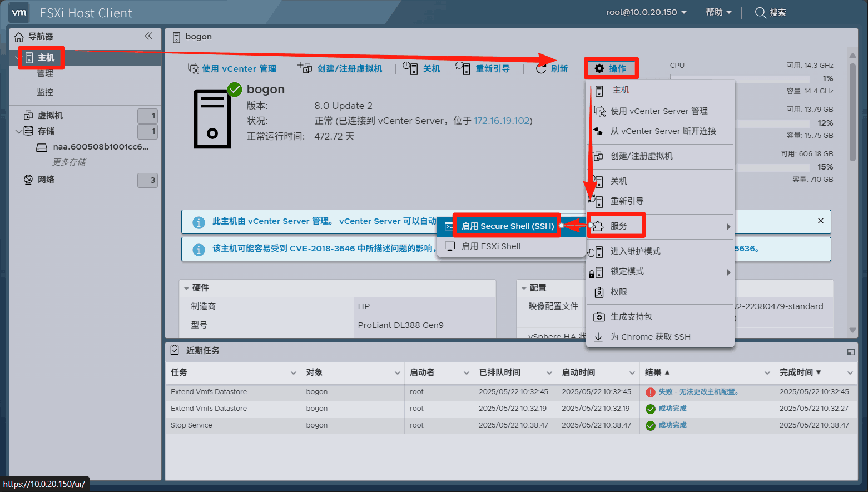868x492 pixels.
Task: Open the 锁定模式 submenu entry
Action: click(x=661, y=271)
